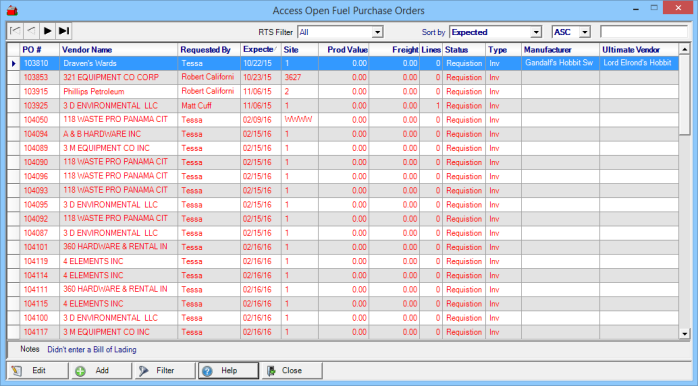Click 321 EQUIPMENT CO CORP vendor cell
The height and width of the screenshot is (386, 698).
118,77
